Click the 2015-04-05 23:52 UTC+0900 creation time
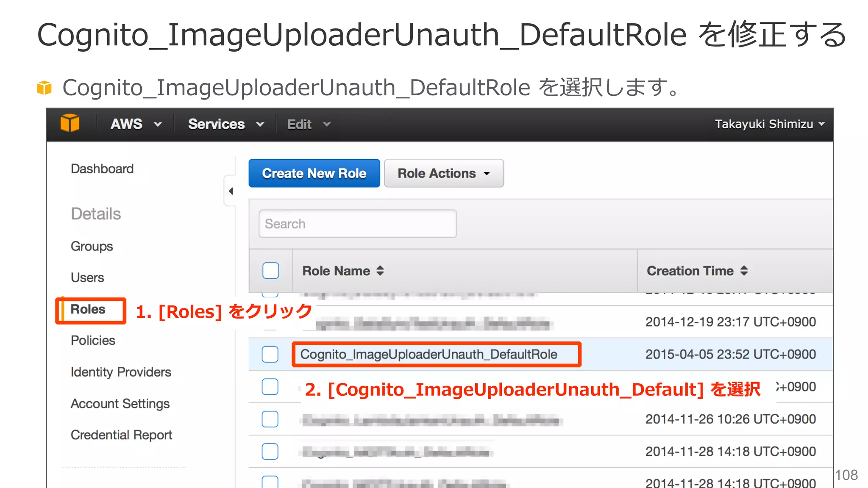868x488 pixels. point(730,354)
